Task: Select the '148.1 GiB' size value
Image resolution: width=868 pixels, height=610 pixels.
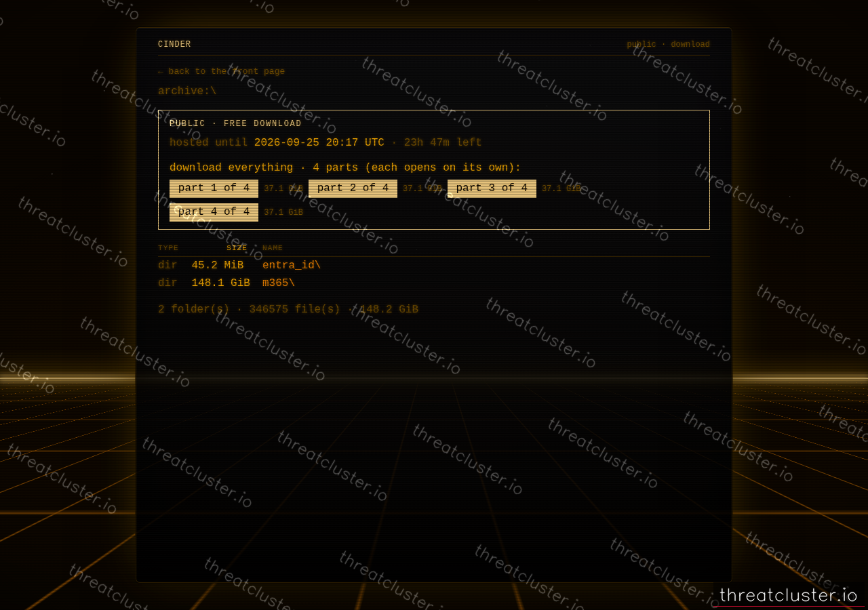Action: tap(220, 283)
